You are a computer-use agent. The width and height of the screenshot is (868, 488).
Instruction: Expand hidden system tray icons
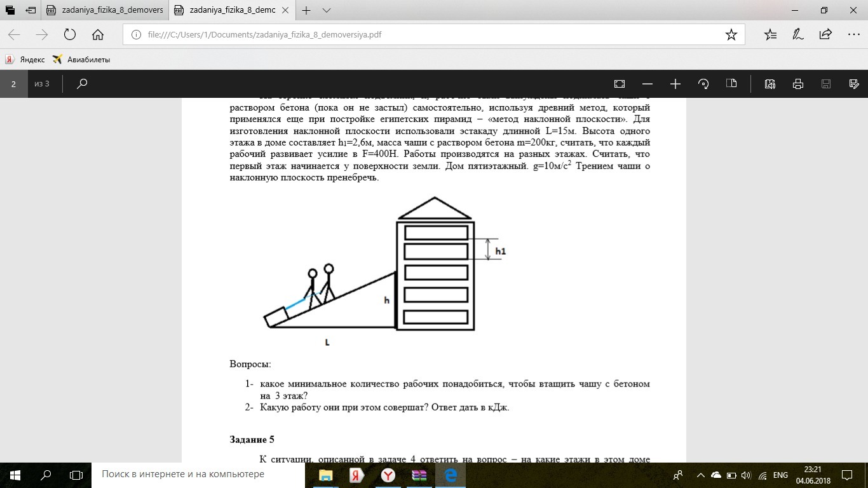[x=700, y=475]
